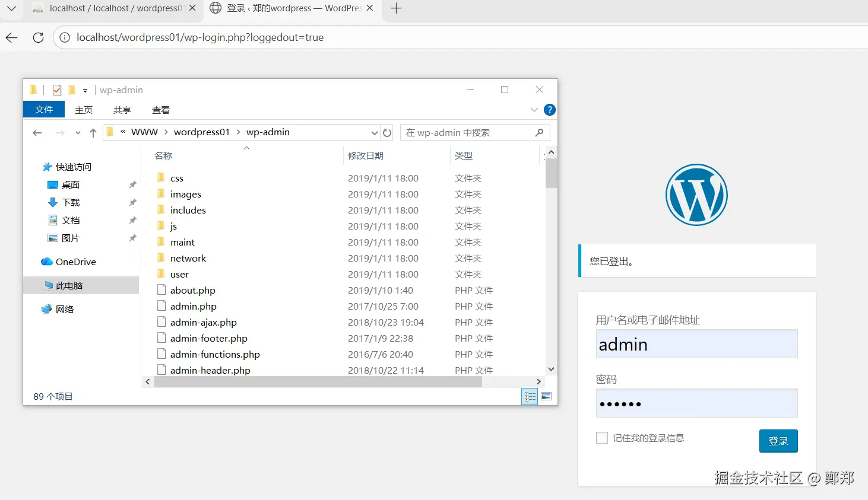
Task: Click the WWW breadcrumb in the path
Action: coord(144,132)
